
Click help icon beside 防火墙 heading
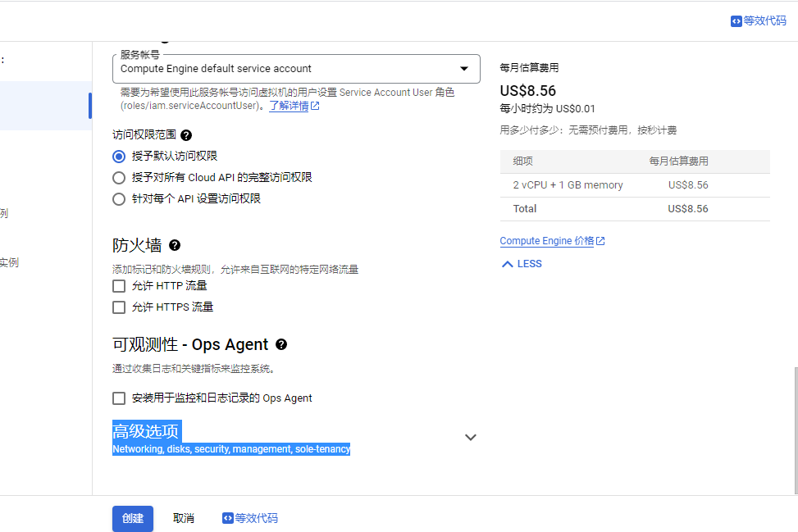tap(174, 245)
